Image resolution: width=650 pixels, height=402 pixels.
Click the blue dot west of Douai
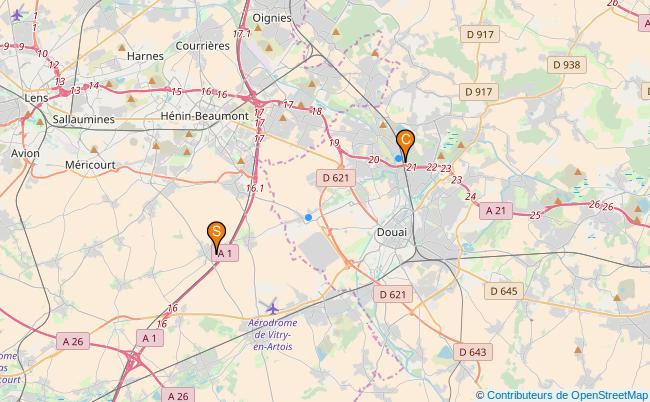(x=308, y=217)
